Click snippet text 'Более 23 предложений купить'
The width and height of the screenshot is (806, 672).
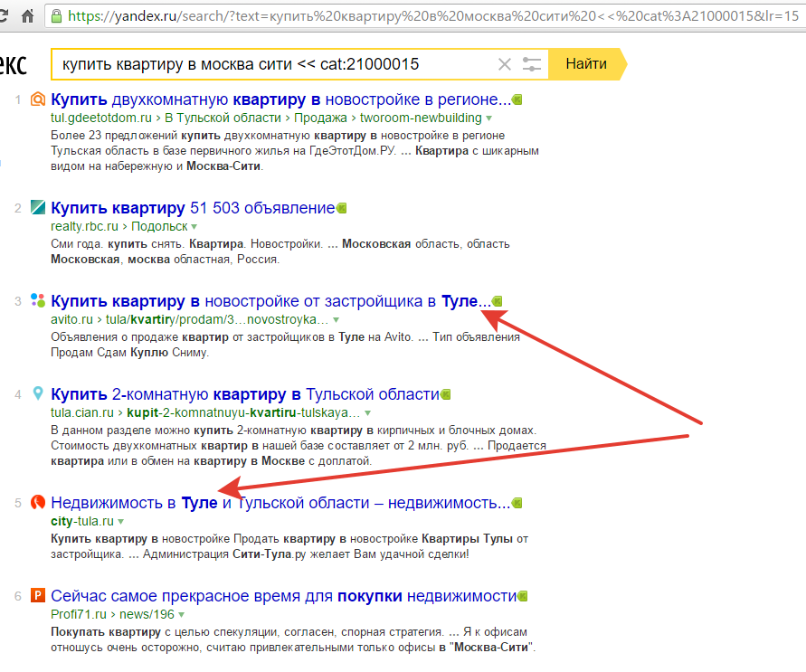tap(135, 136)
